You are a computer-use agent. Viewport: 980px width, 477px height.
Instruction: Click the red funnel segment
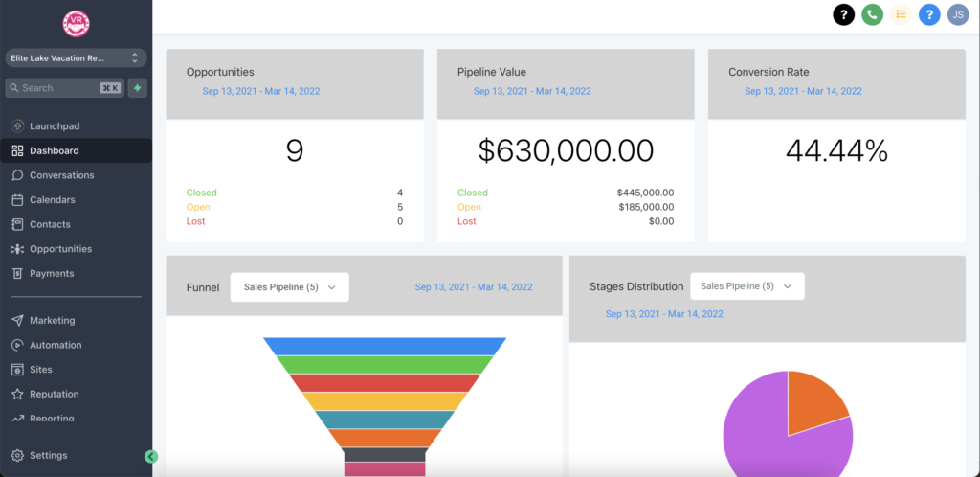pyautogui.click(x=385, y=382)
